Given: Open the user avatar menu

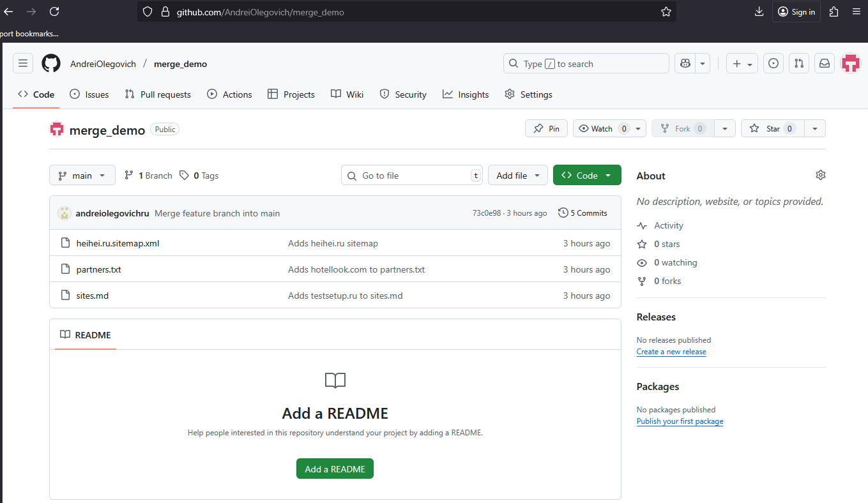Looking at the screenshot, I should [x=851, y=63].
